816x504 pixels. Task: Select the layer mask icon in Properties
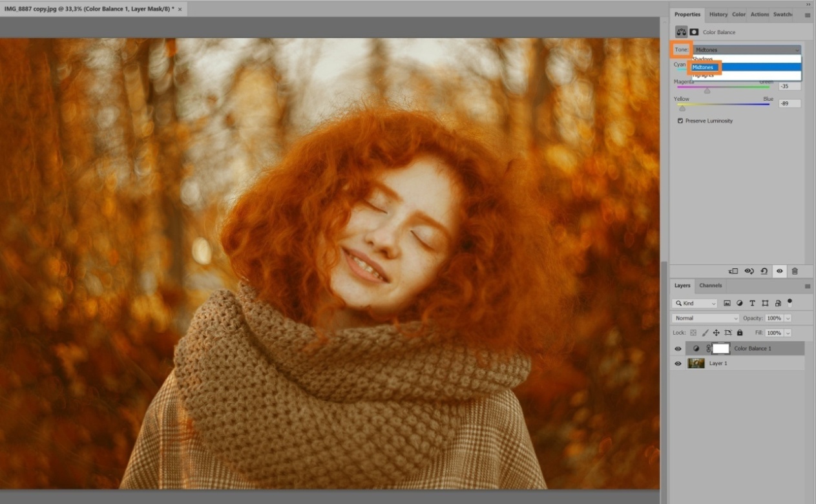694,32
